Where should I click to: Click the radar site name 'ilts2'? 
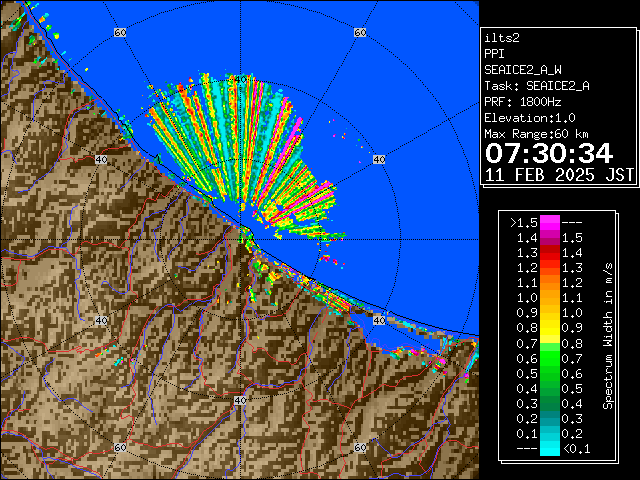pos(502,38)
